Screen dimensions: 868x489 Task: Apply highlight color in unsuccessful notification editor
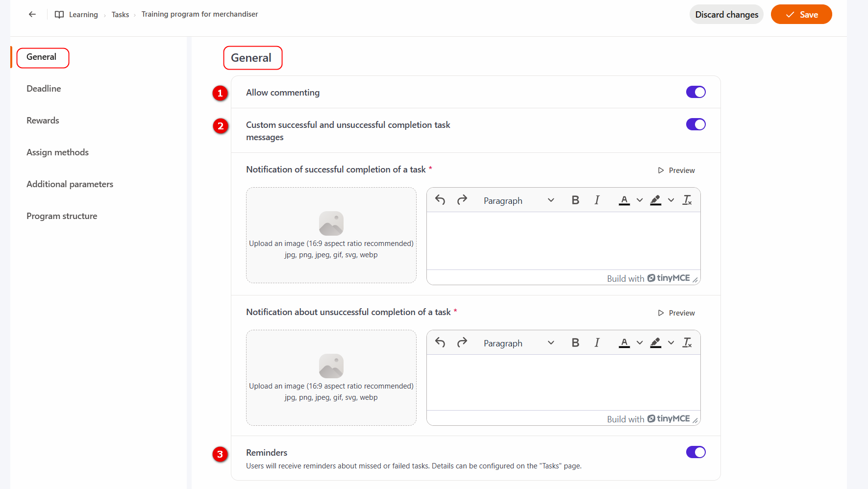656,342
